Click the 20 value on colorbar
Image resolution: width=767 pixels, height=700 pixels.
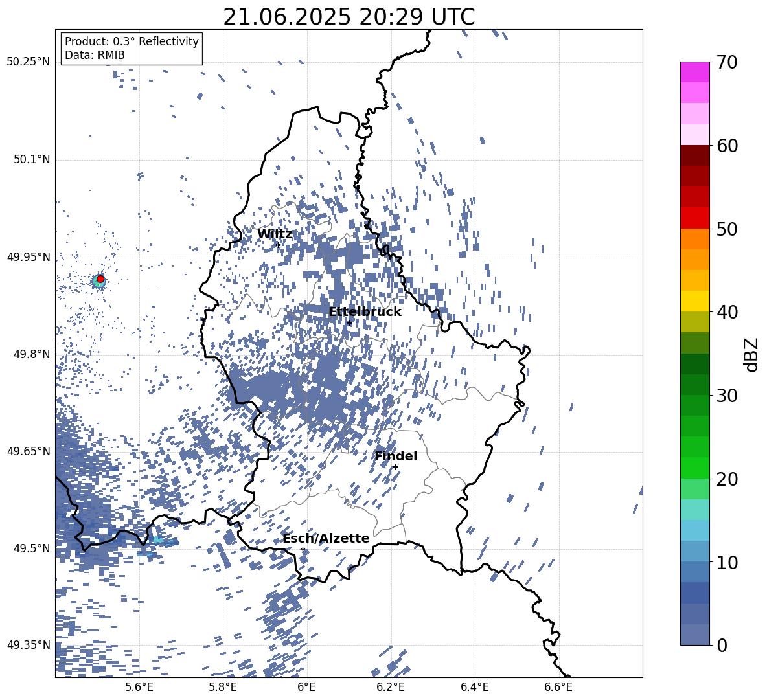tap(726, 479)
